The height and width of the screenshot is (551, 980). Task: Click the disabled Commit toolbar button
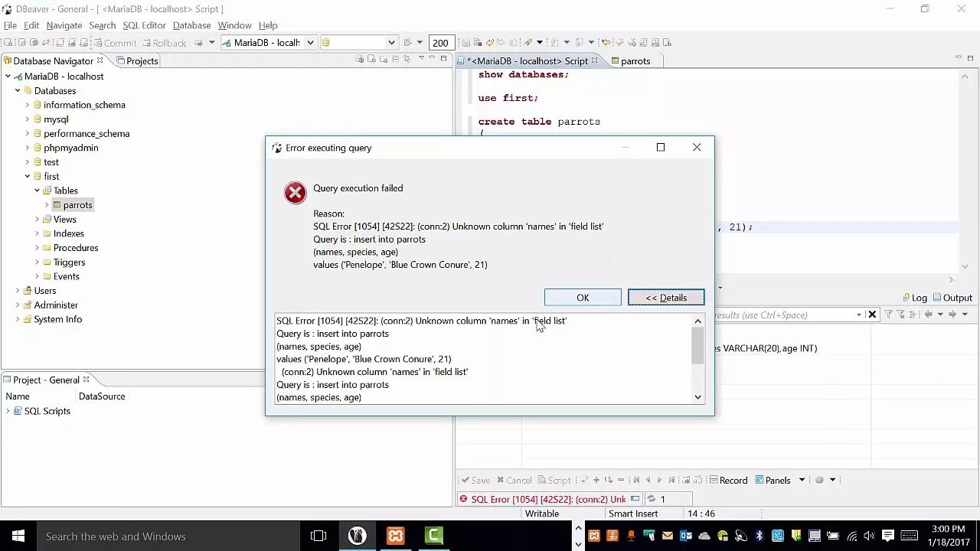[x=114, y=43]
